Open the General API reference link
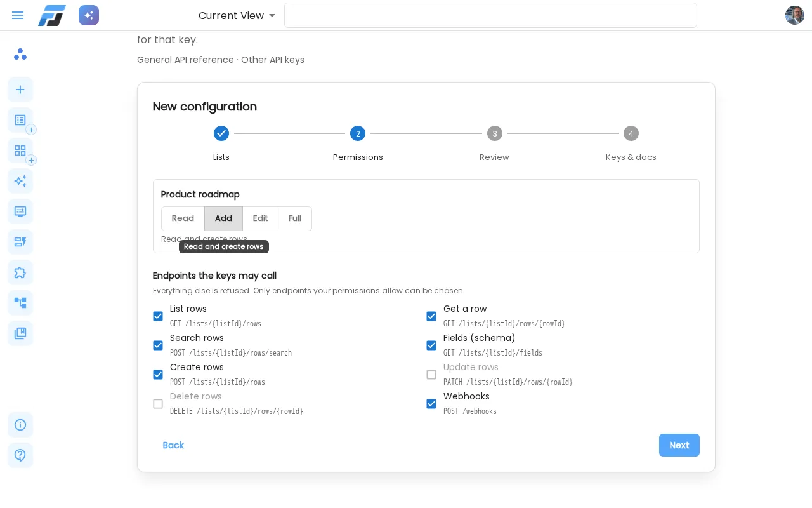This screenshot has height=508, width=812. (x=185, y=60)
